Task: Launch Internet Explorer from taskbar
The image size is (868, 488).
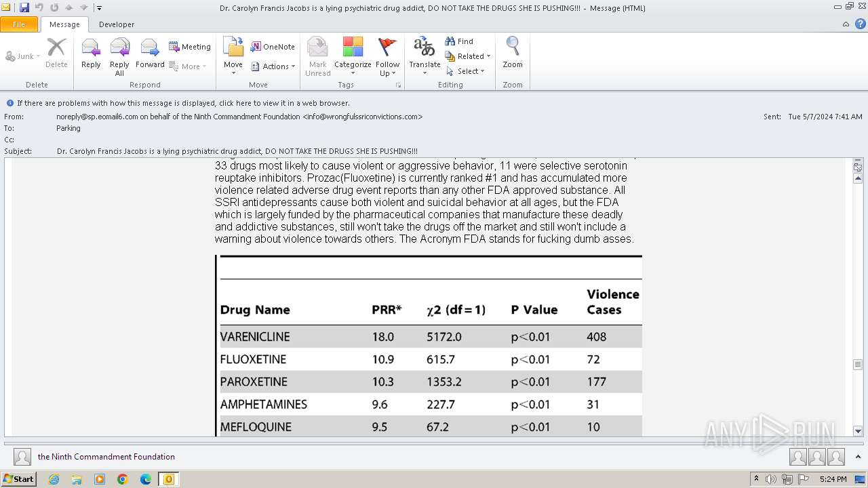Action: click(x=54, y=479)
